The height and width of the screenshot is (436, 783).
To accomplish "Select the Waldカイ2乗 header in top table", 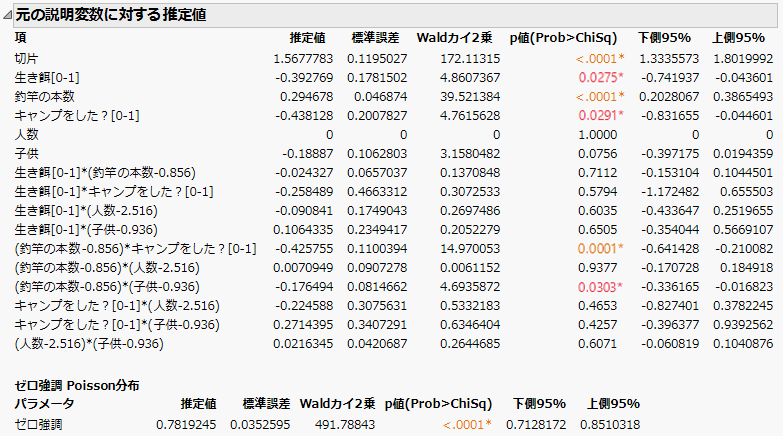I will [454, 37].
